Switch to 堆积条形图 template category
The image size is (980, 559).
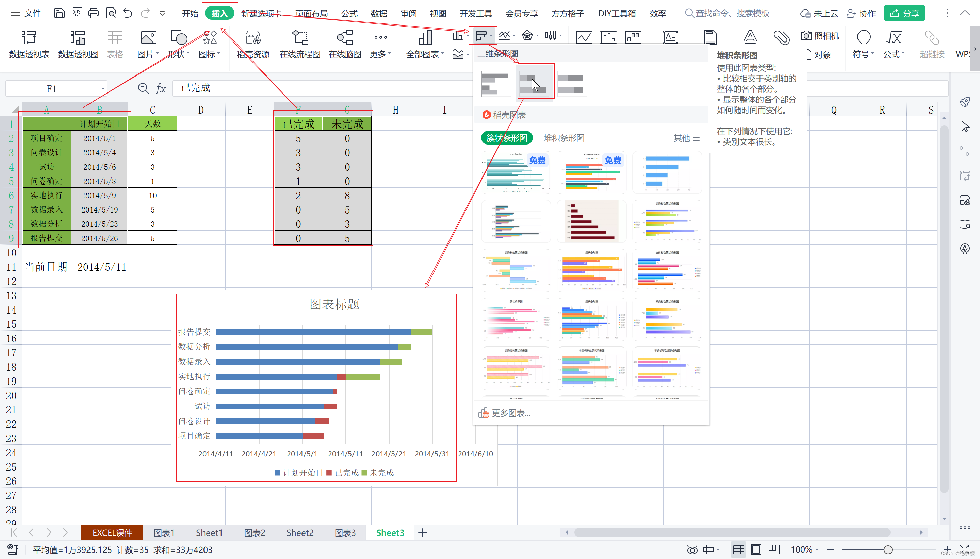(563, 138)
